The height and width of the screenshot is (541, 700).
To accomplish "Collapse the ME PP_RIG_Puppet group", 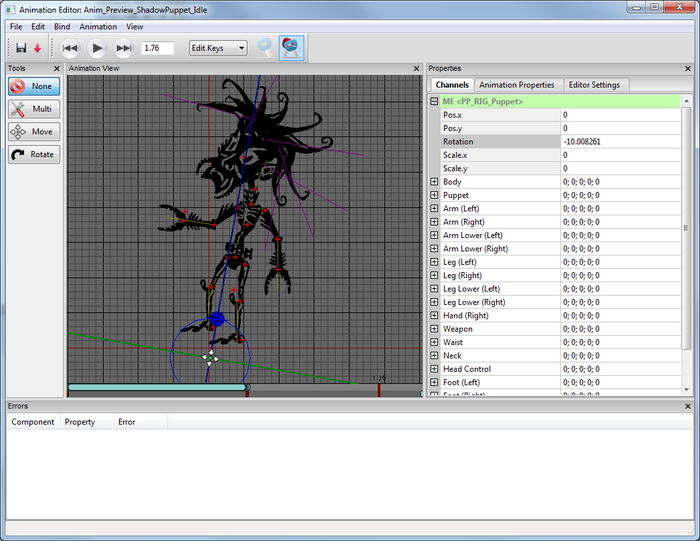I will 434,101.
